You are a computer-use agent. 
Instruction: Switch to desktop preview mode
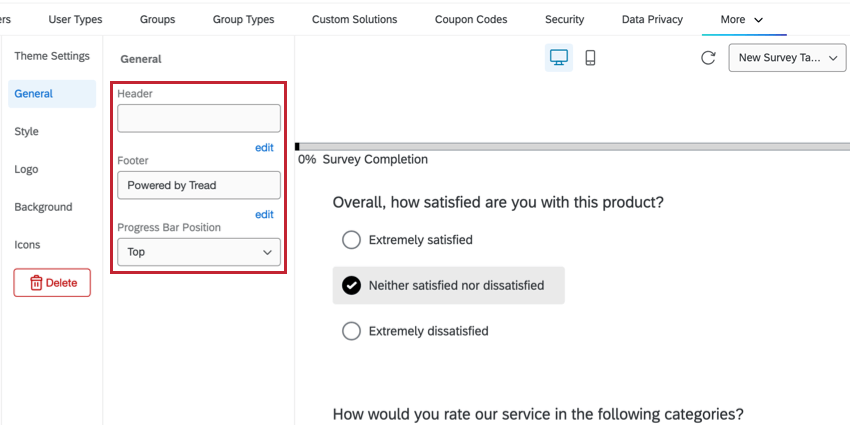(x=559, y=58)
